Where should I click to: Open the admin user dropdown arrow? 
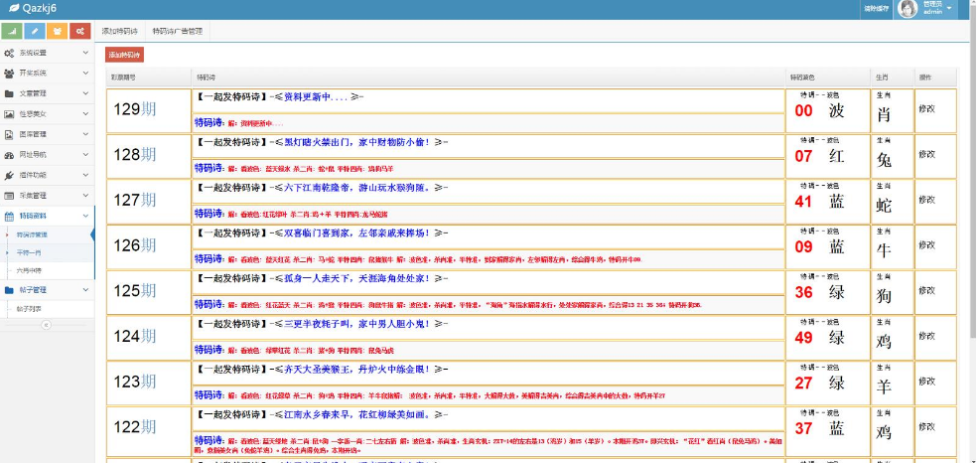coord(950,9)
